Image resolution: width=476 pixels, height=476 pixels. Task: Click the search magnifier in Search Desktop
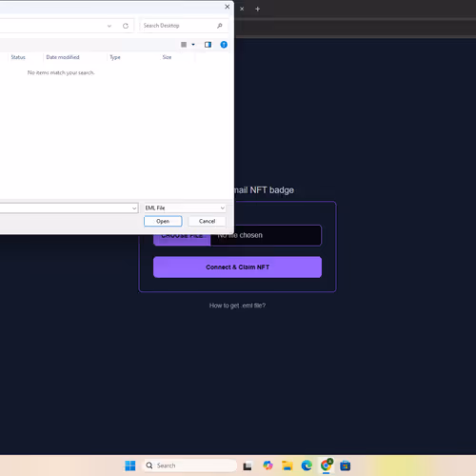220,26
